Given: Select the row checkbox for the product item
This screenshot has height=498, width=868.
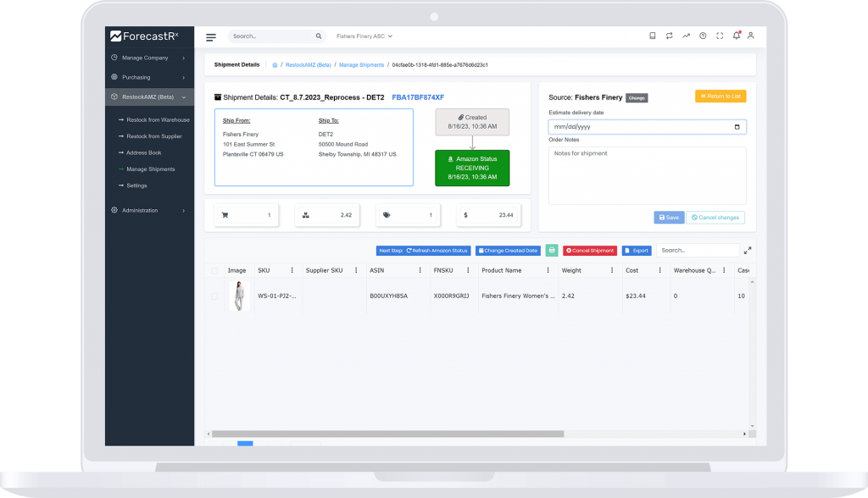Looking at the screenshot, I should click(214, 296).
